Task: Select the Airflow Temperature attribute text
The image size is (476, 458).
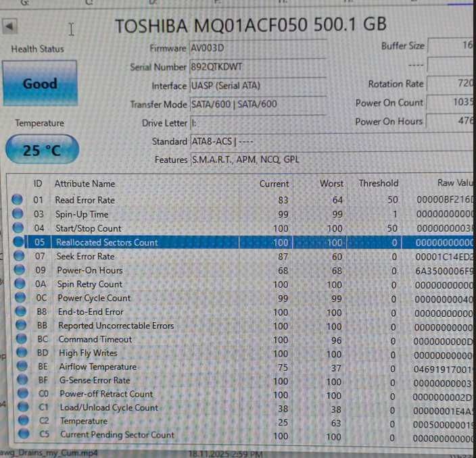Action: pos(98,367)
